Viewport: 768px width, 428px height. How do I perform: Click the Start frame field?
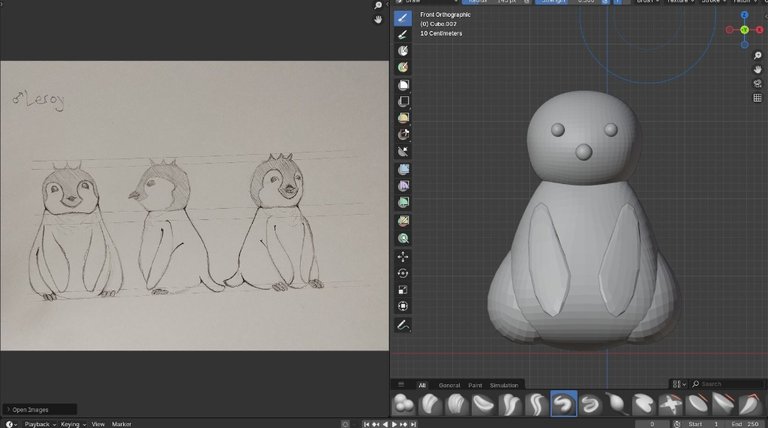705,424
